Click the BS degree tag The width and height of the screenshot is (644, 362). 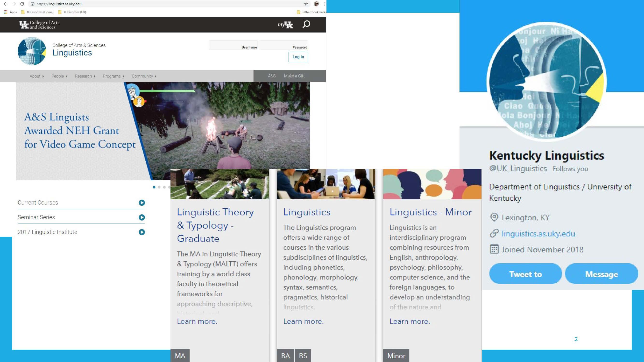(303, 355)
